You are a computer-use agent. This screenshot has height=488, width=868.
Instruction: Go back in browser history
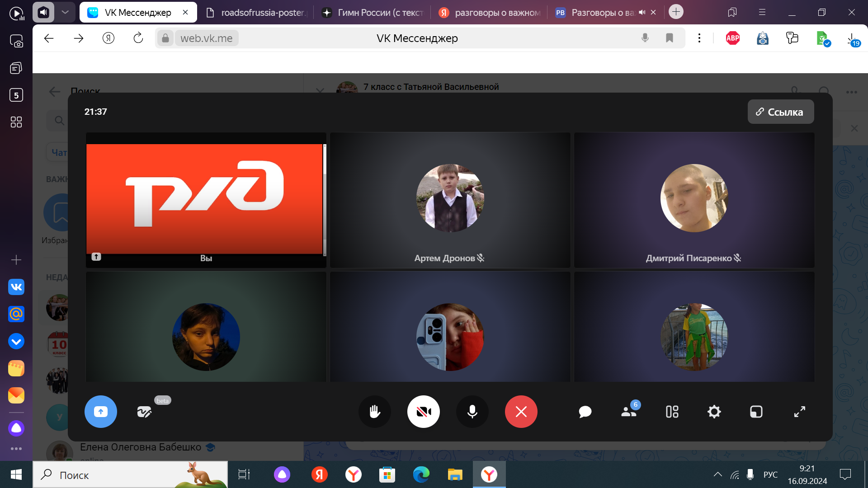(x=49, y=38)
